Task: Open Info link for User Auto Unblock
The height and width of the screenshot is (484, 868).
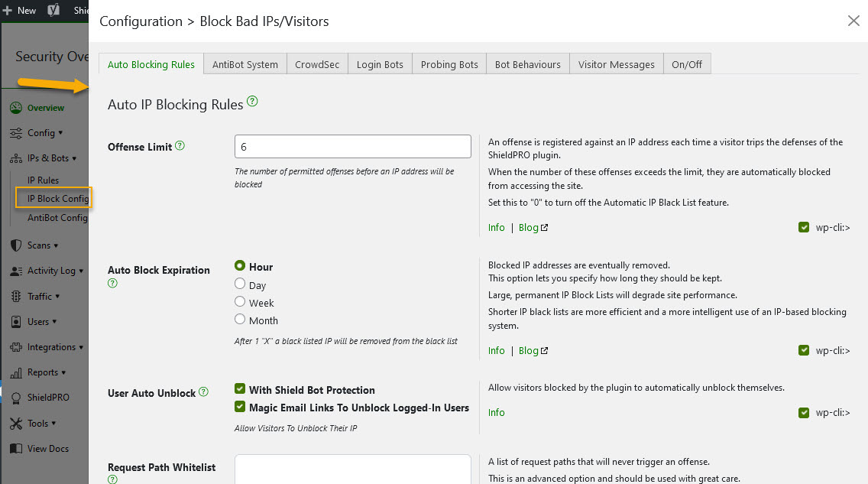Action: 497,413
